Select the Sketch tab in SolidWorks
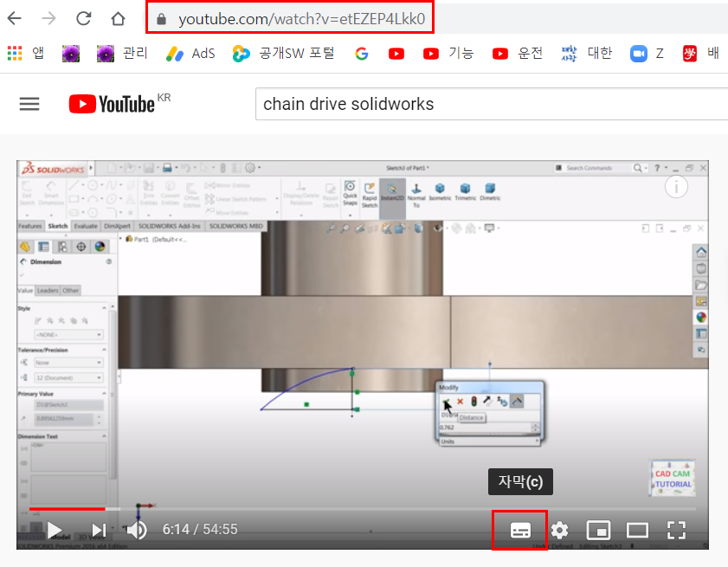The height and width of the screenshot is (567, 728). click(58, 226)
